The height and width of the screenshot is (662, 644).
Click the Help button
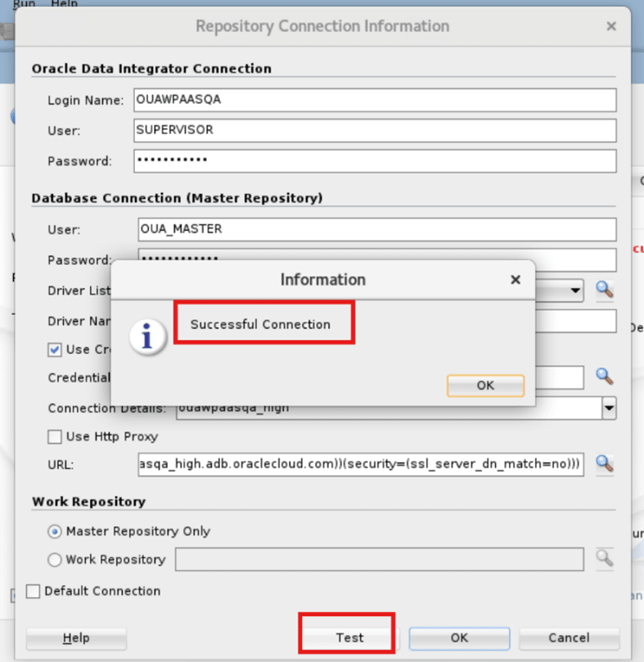pos(76,637)
